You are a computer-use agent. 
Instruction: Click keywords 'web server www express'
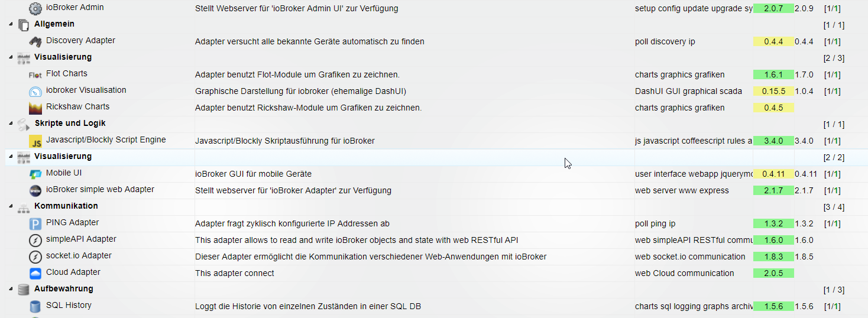(682, 190)
